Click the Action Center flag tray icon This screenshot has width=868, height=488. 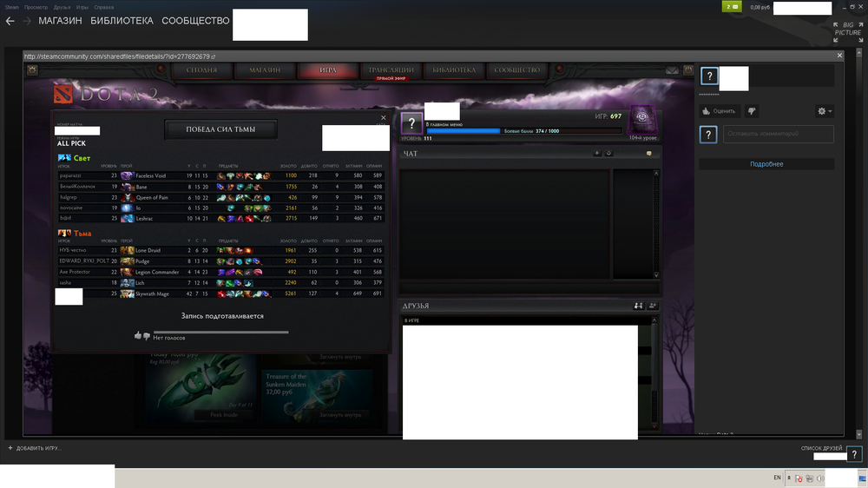tap(799, 478)
